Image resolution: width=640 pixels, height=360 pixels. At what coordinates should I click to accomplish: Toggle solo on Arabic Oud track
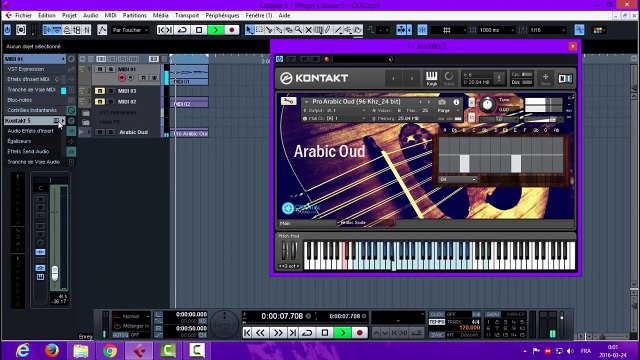[x=110, y=132]
